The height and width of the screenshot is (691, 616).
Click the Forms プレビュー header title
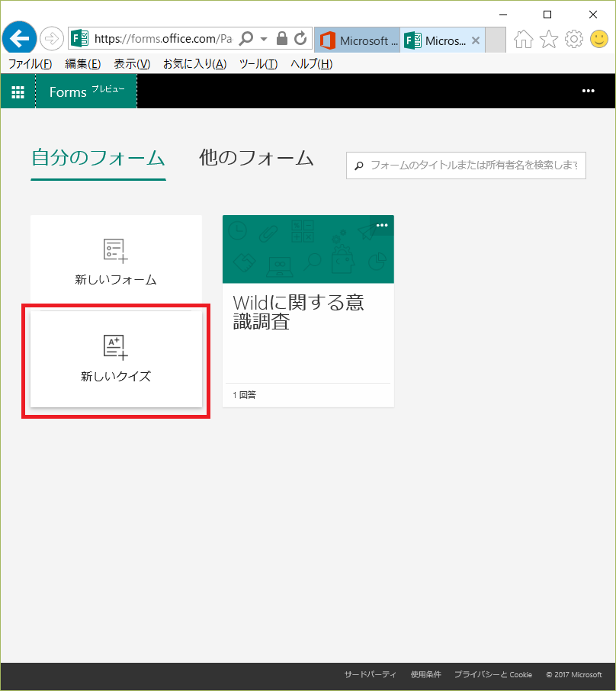(x=86, y=92)
